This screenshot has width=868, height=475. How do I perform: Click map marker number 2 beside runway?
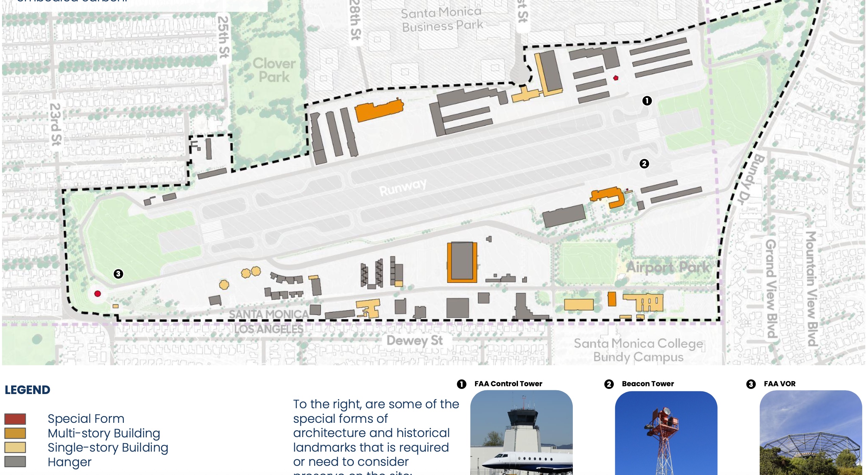(644, 164)
